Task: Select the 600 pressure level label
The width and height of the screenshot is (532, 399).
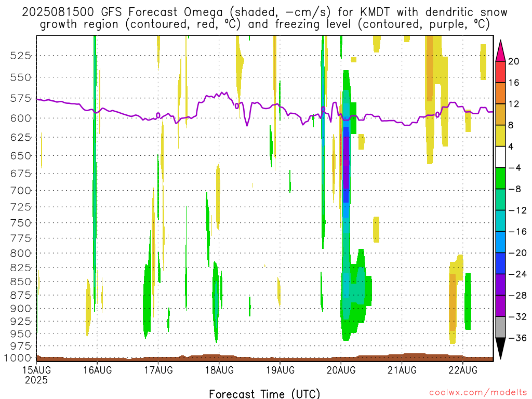Action: 21,118
